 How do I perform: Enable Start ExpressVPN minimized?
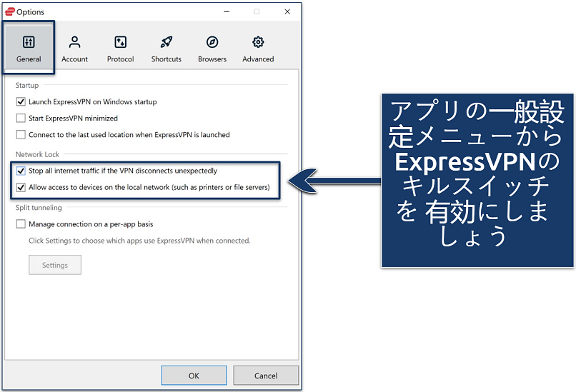[21, 119]
